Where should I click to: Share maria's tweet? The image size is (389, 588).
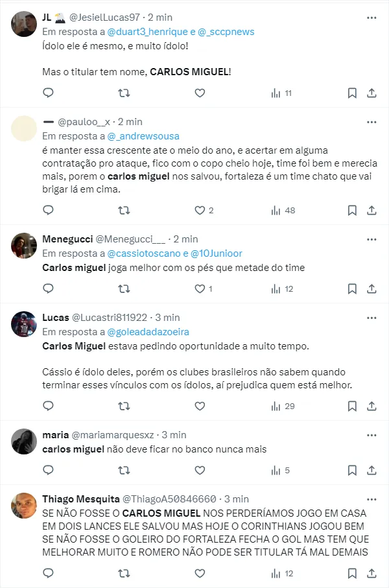click(x=371, y=470)
